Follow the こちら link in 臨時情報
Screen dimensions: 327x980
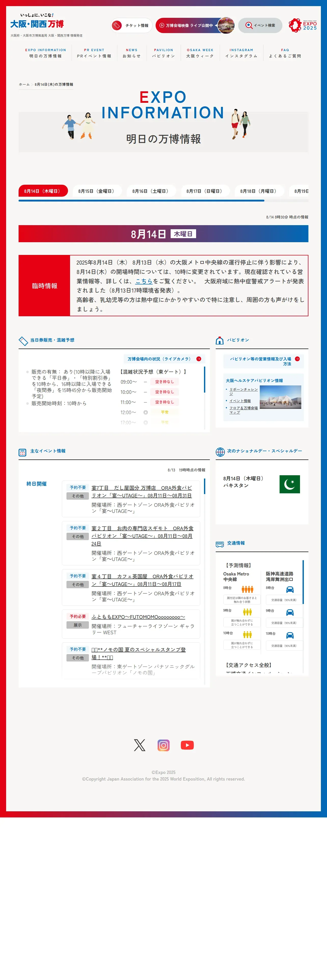click(x=144, y=281)
